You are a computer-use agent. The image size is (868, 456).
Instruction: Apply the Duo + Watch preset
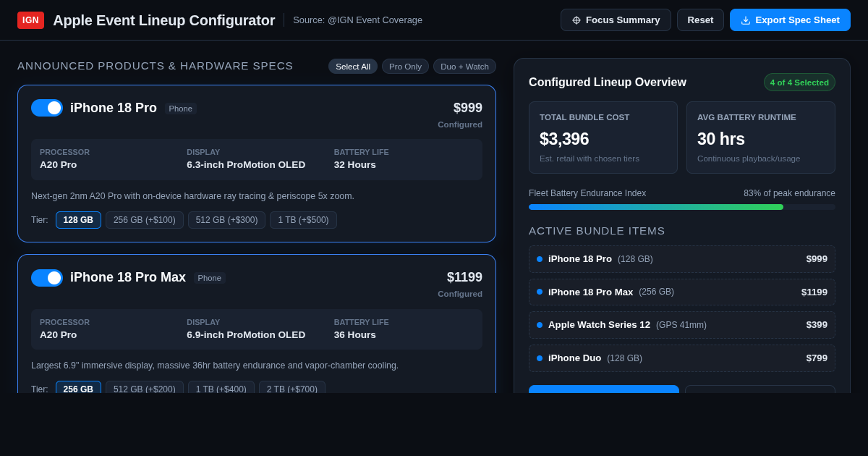pyautogui.click(x=464, y=67)
